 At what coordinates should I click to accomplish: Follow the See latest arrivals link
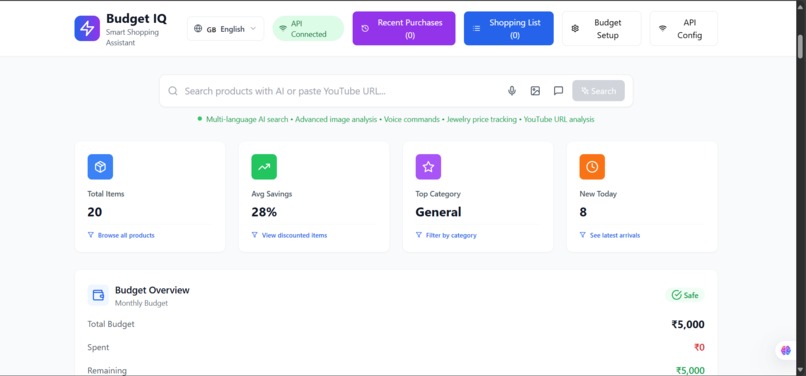[615, 235]
